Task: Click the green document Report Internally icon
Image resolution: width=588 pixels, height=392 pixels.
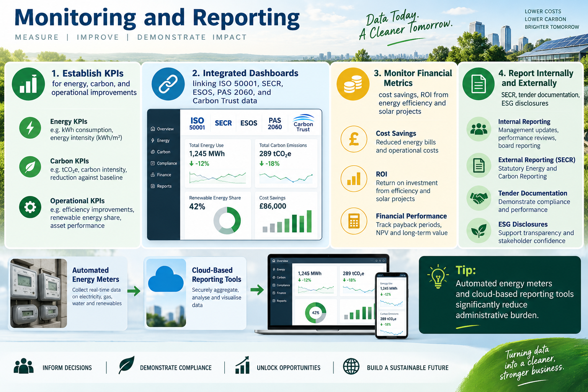Action: coord(479,84)
